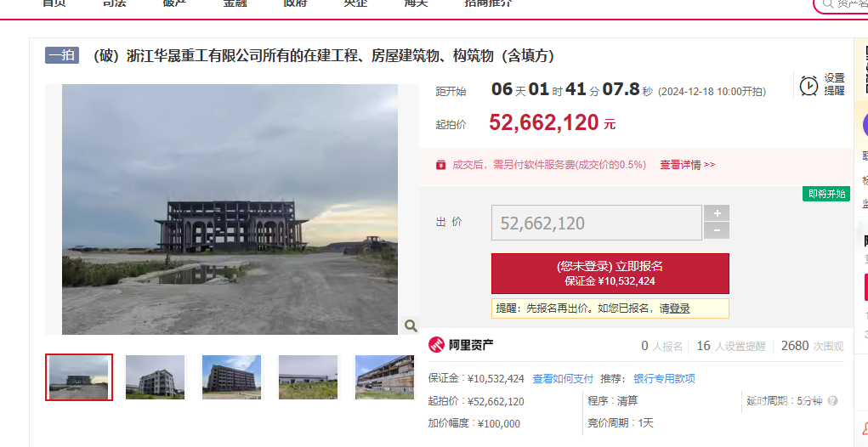The height and width of the screenshot is (447, 868).
Task: Select the second thumbnail of grey building
Action: click(155, 377)
